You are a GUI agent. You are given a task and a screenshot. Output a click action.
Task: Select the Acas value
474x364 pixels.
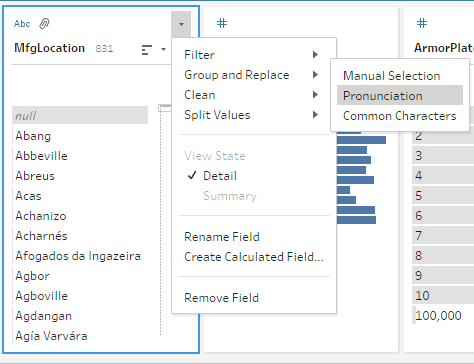[80, 196]
